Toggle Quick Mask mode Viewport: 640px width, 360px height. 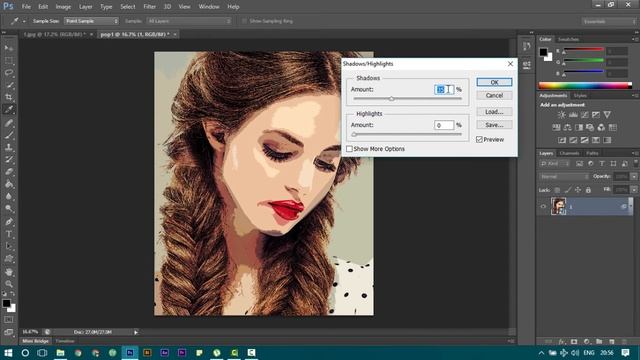click(x=9, y=320)
